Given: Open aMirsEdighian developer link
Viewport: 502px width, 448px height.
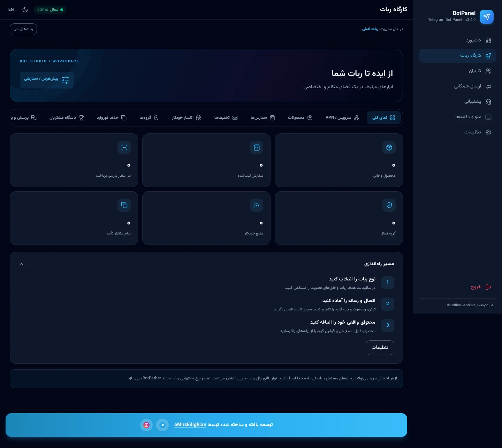Looking at the screenshot, I should (x=190, y=425).
